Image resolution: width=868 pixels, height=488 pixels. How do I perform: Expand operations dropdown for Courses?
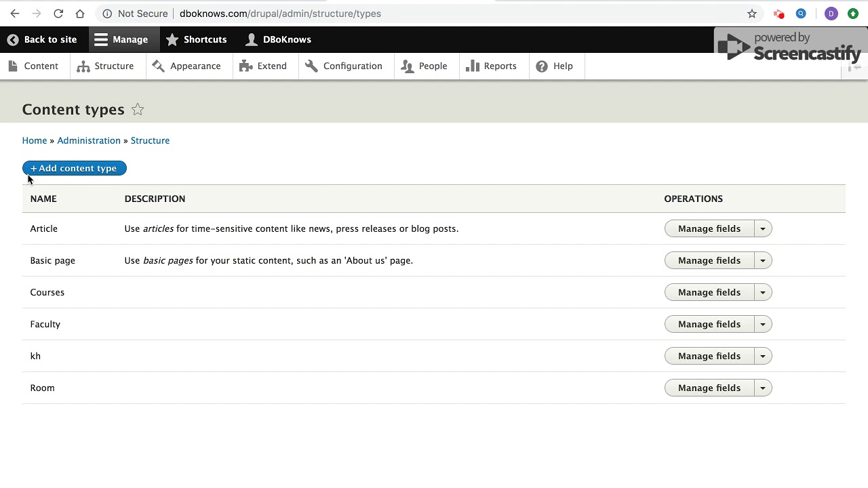763,293
